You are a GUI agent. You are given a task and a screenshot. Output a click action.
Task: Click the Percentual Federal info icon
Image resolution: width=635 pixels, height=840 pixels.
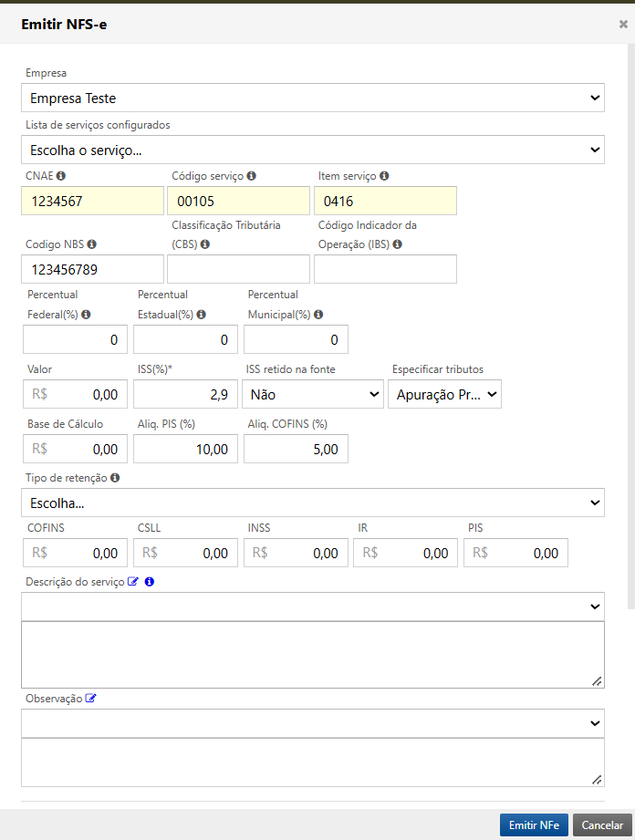pyautogui.click(x=86, y=315)
